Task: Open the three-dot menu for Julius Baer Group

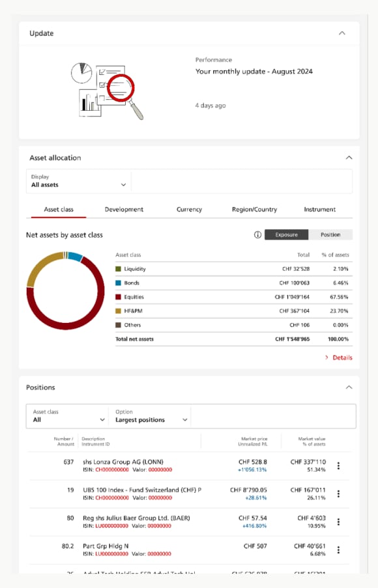Action: coord(338,522)
